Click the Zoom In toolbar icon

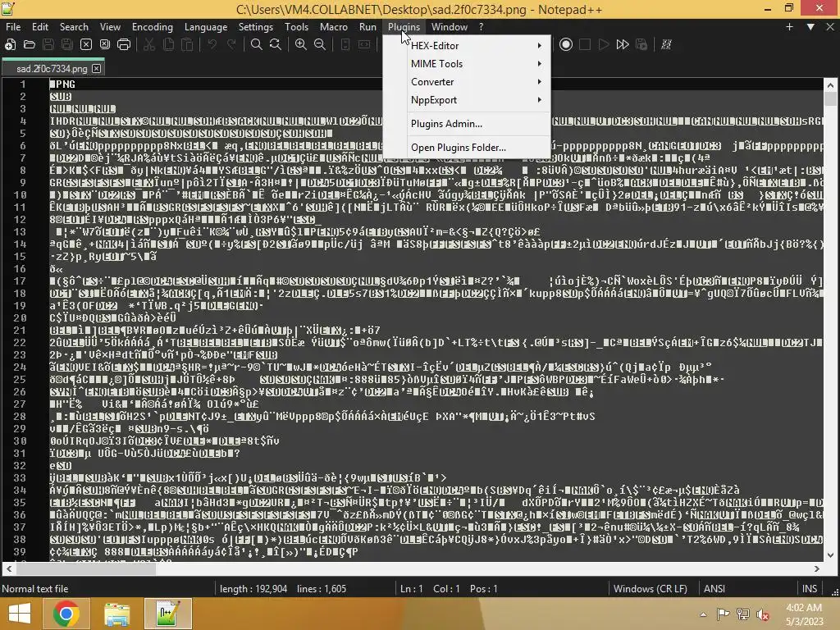coord(301,44)
